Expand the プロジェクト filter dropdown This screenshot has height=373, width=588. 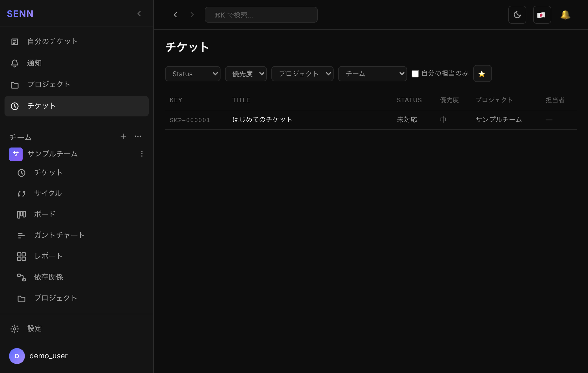tap(302, 74)
